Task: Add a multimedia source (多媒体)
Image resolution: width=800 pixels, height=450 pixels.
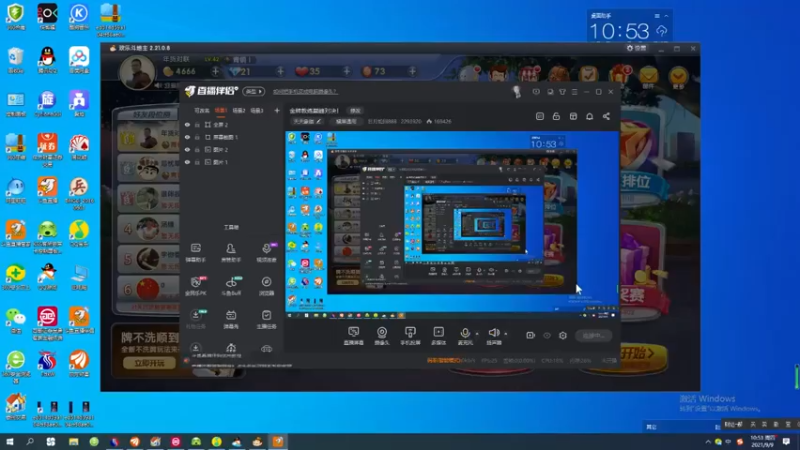Action: pos(438,336)
